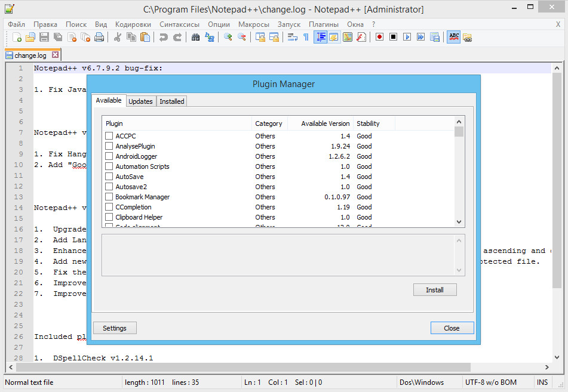Screen dimensions: 568x392
Task: Switch to the Installed tab
Action: 171,101
